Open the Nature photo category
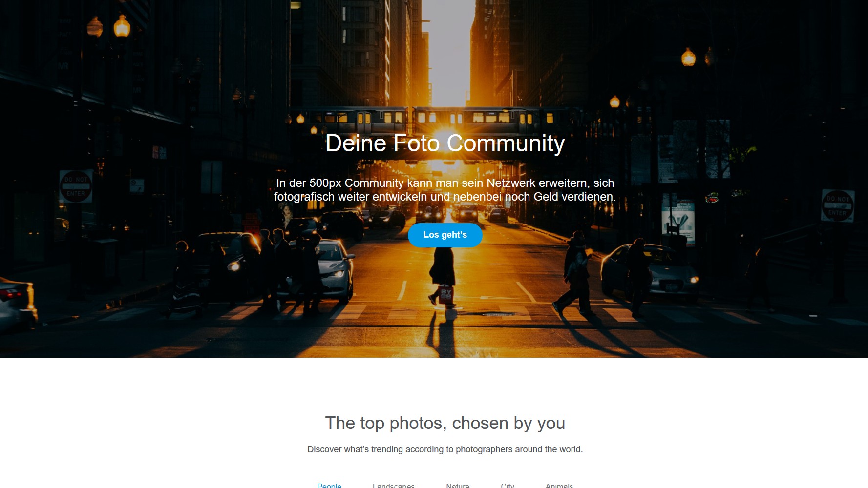 [x=458, y=485]
